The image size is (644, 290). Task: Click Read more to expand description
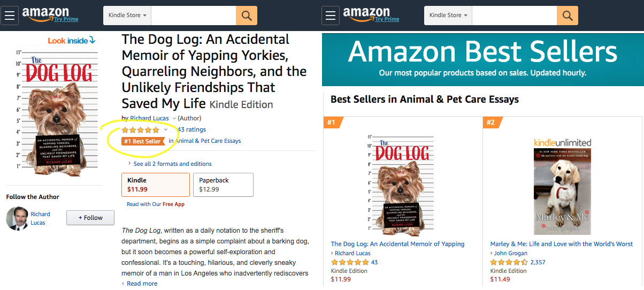142,284
